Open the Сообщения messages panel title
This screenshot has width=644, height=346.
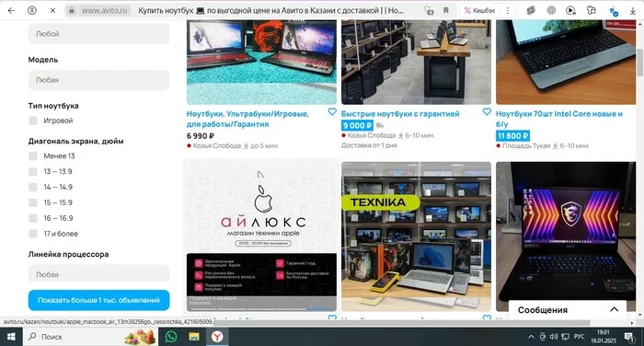pos(543,310)
